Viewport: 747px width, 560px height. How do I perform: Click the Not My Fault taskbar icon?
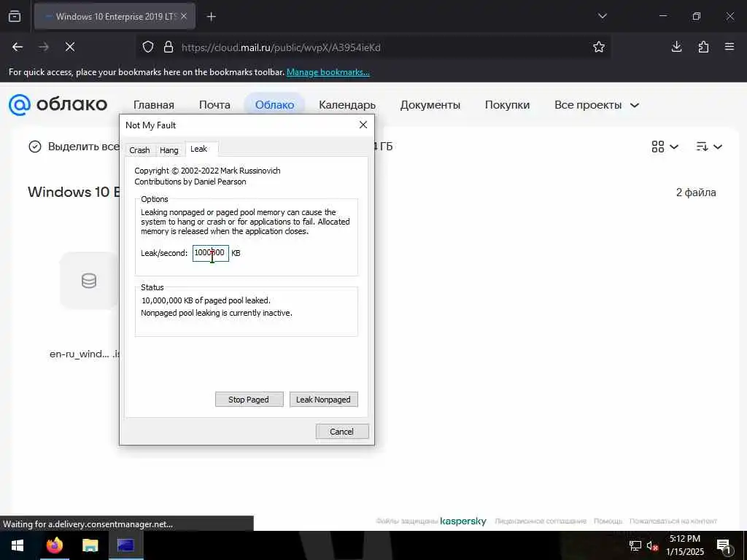(x=125, y=545)
